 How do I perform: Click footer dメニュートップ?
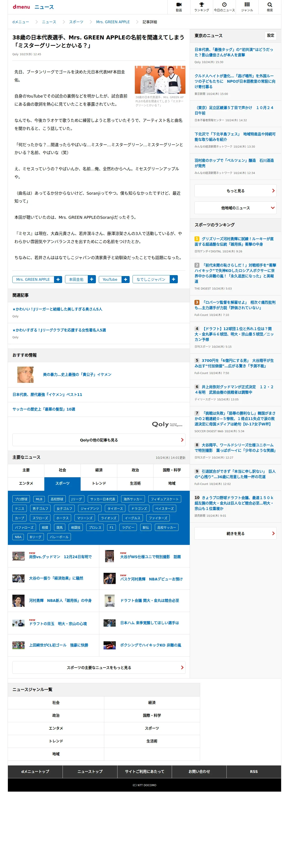point(35,771)
